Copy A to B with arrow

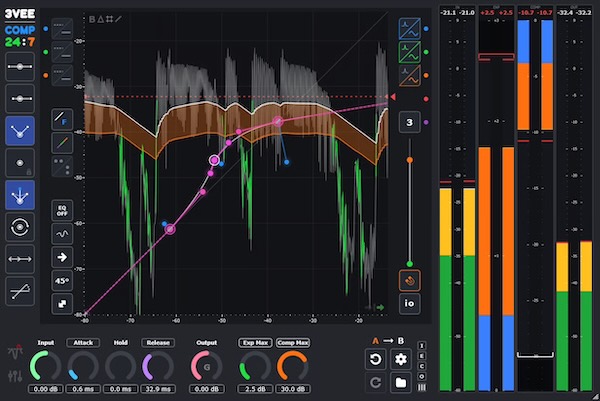pos(388,341)
